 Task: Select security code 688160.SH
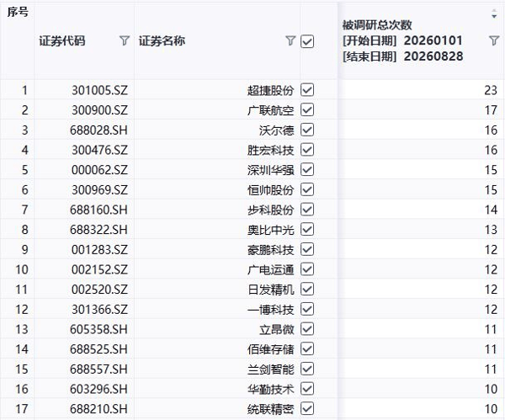[98, 210]
